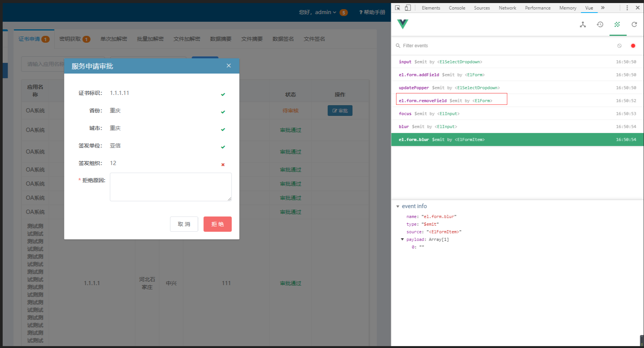This screenshot has width=644, height=348.
Task: Collapse the event info section
Action: [398, 206]
